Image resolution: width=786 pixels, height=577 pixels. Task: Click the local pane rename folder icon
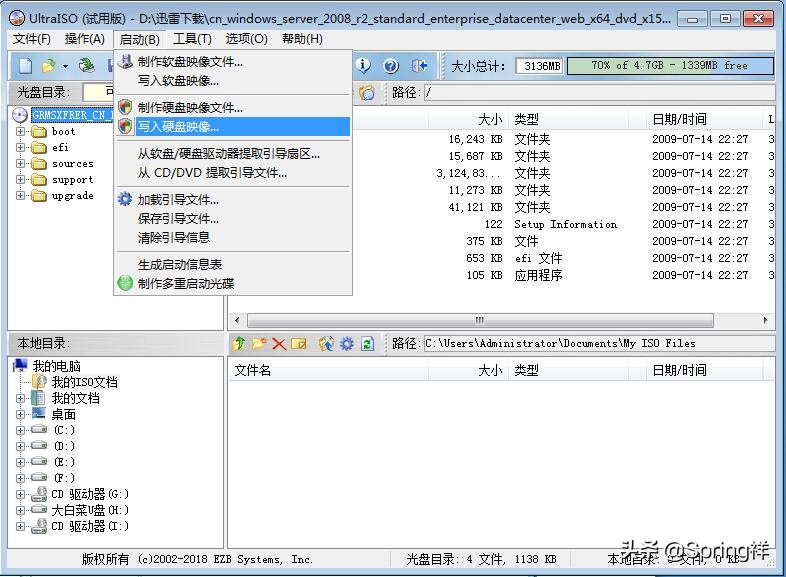click(299, 343)
